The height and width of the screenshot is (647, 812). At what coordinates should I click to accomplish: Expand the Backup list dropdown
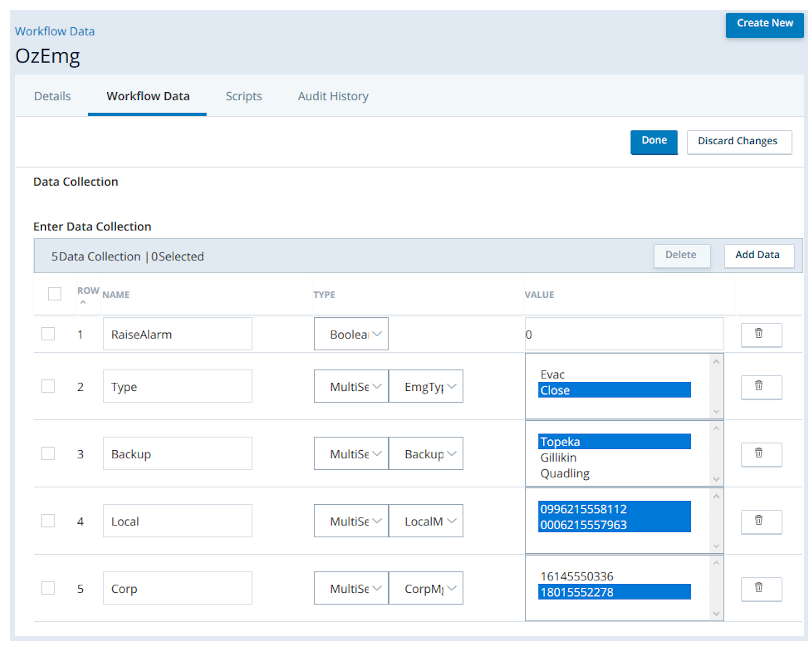(x=426, y=454)
